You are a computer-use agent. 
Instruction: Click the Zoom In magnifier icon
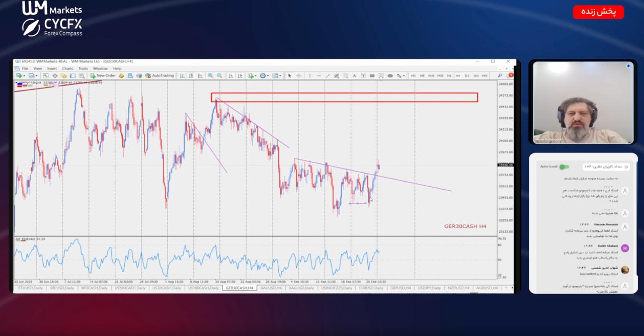210,76
